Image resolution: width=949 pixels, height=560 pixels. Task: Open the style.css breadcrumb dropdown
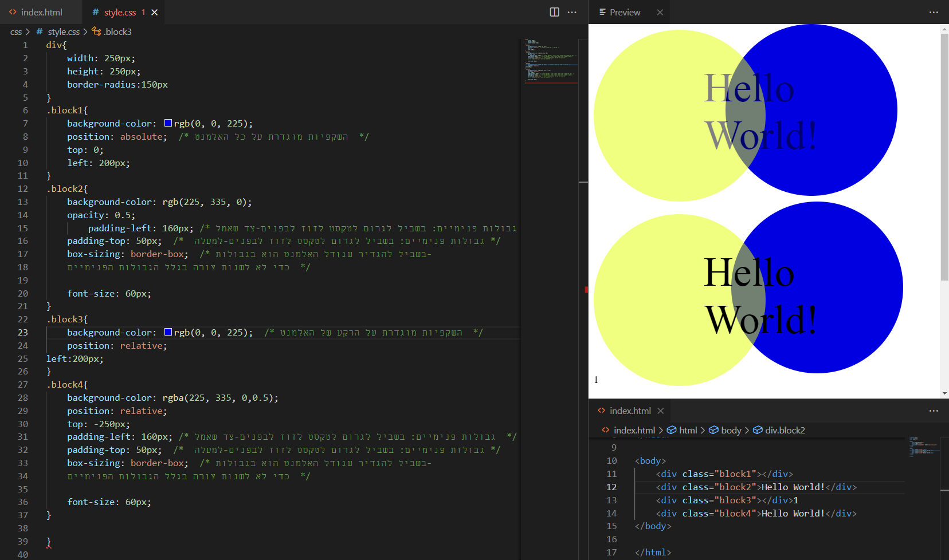[64, 32]
